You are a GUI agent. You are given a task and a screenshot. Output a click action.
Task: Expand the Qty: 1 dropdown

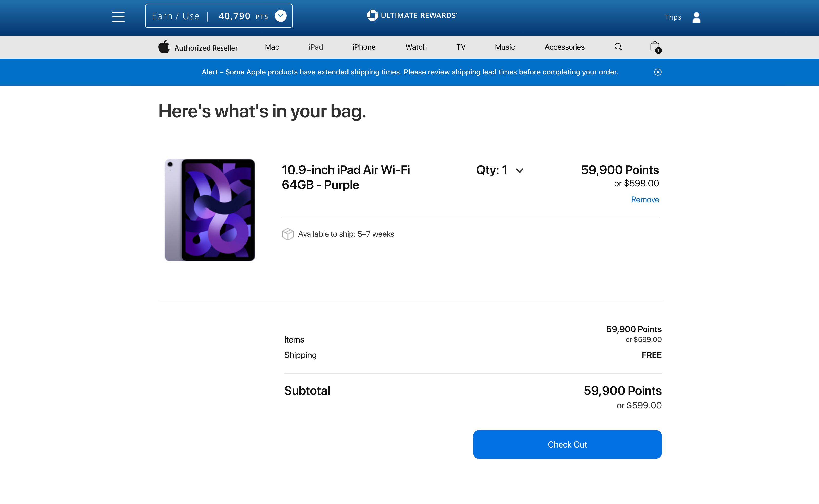coord(500,170)
